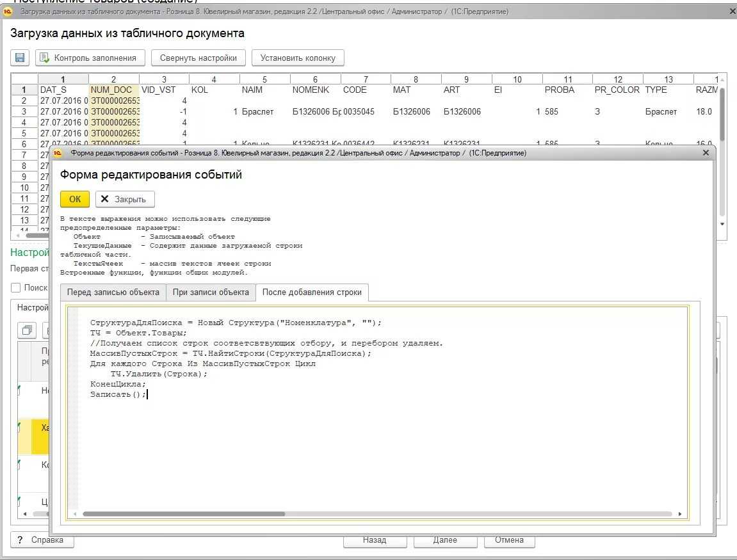Click the PR_COLOR cell in row 1
The height and width of the screenshot is (560, 737).
pyautogui.click(x=618, y=90)
